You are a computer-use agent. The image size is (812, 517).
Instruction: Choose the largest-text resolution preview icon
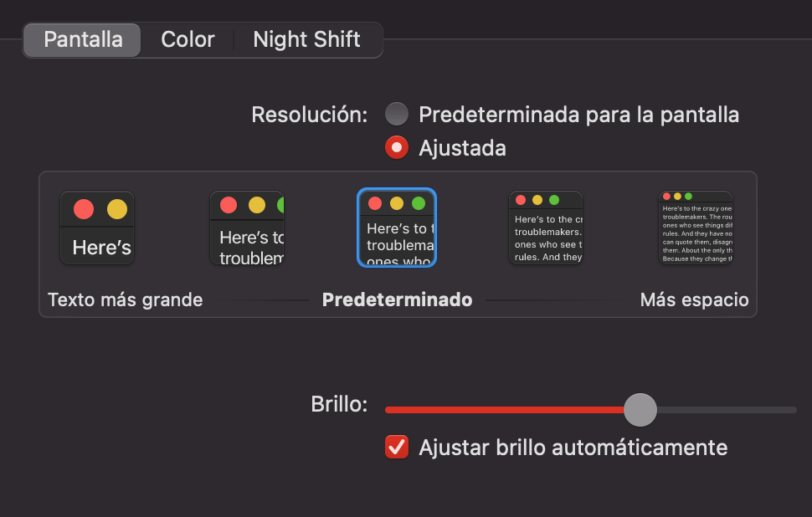click(97, 228)
